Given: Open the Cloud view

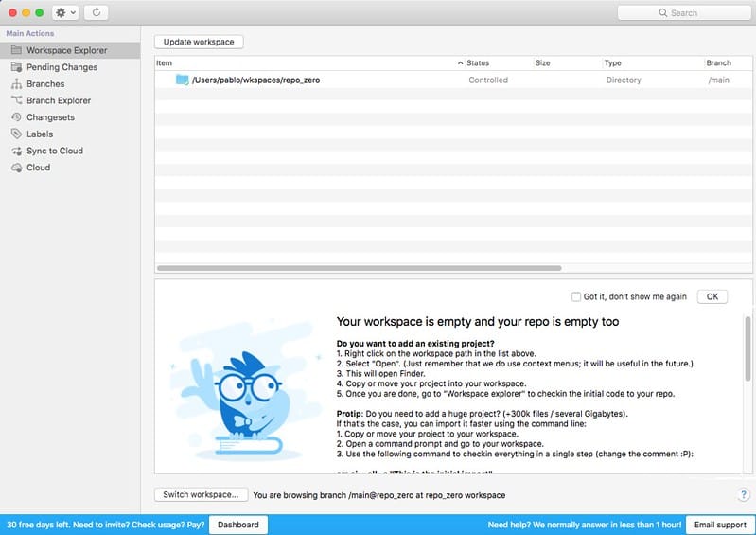Looking at the screenshot, I should click(x=70, y=168).
